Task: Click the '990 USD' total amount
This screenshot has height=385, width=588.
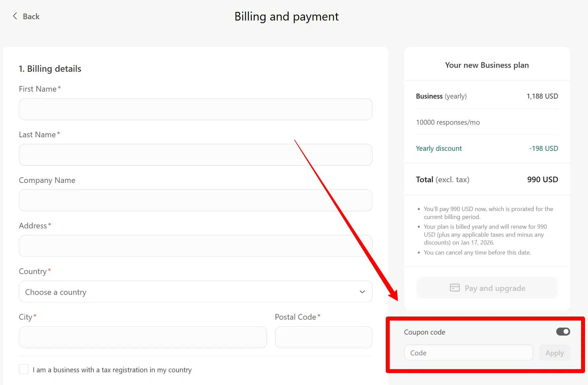Action: pyautogui.click(x=542, y=180)
